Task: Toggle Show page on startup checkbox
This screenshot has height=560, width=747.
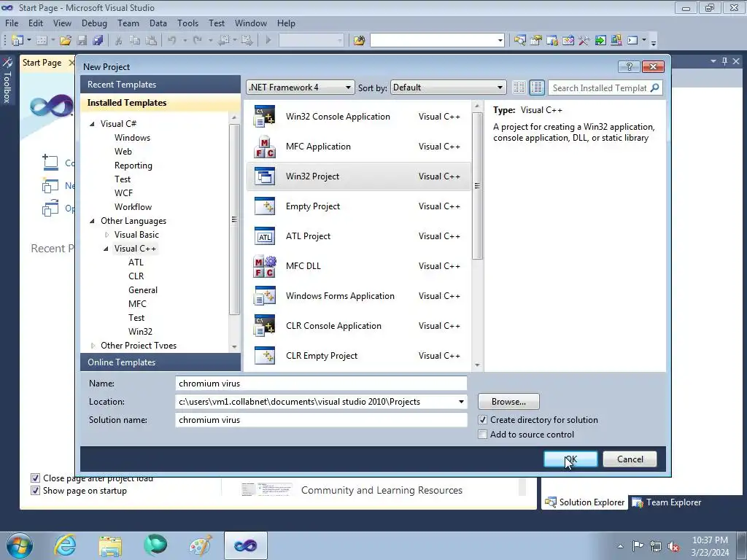Action: (x=35, y=491)
